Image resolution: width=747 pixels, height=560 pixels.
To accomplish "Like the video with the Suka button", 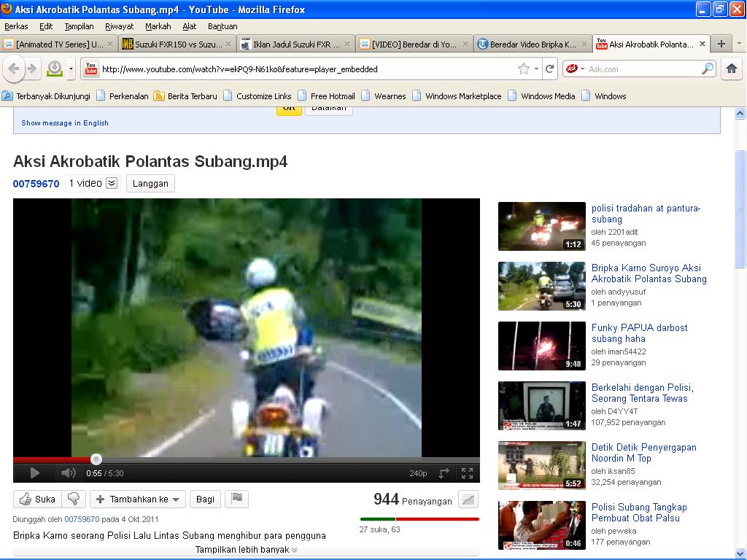I will (x=37, y=499).
